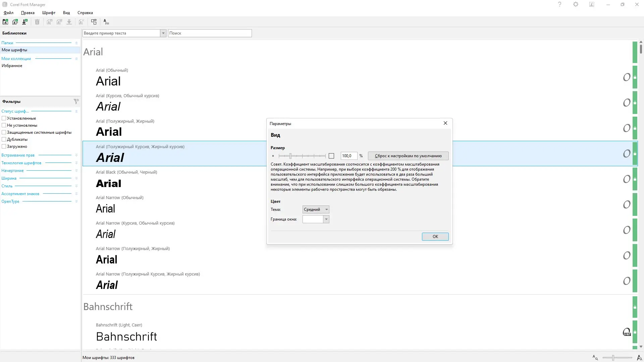Click the add folder toolbar icon
Image resolution: width=644 pixels, height=362 pixels.
(x=5, y=22)
